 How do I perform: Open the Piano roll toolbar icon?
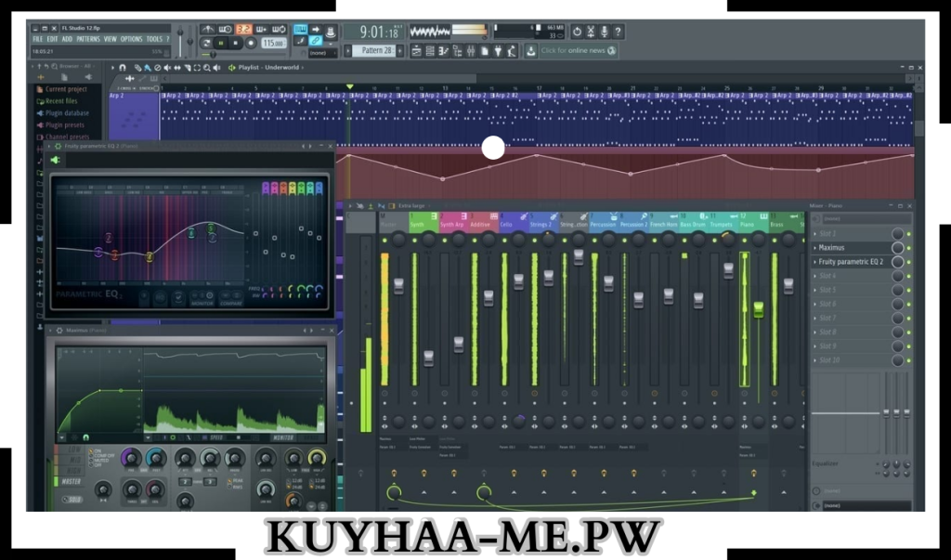444,51
